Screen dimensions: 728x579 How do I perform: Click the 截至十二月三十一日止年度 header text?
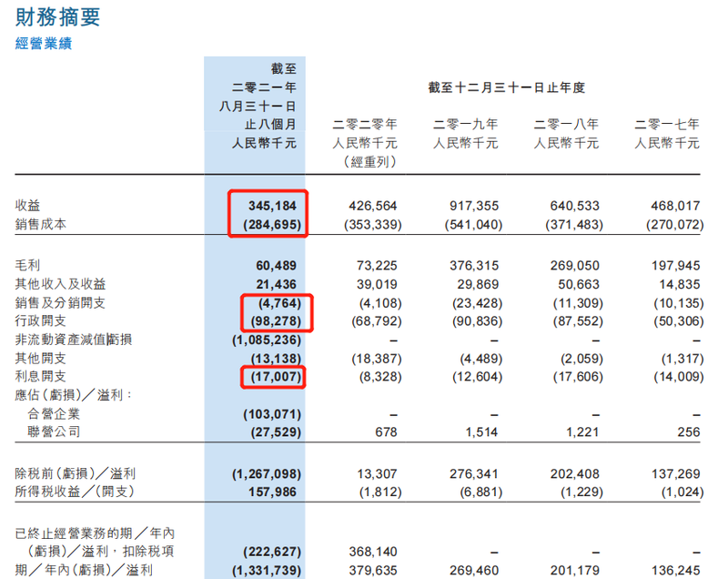click(x=506, y=88)
